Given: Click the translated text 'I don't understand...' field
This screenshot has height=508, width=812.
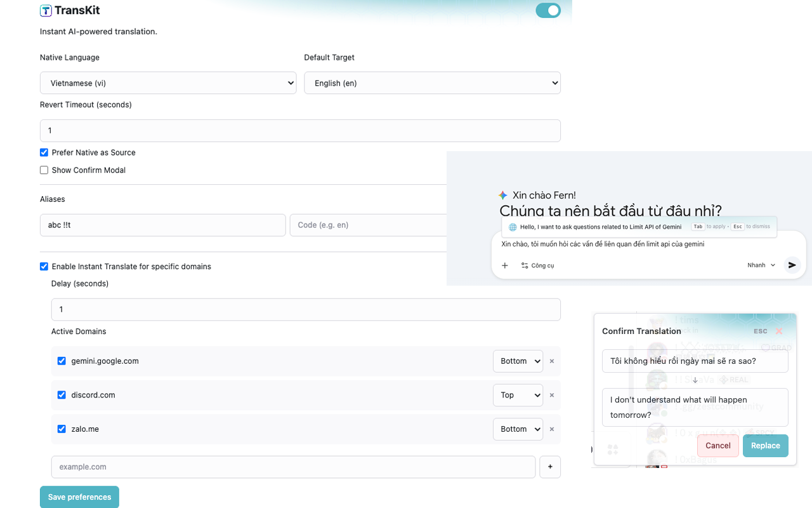Looking at the screenshot, I should point(695,407).
